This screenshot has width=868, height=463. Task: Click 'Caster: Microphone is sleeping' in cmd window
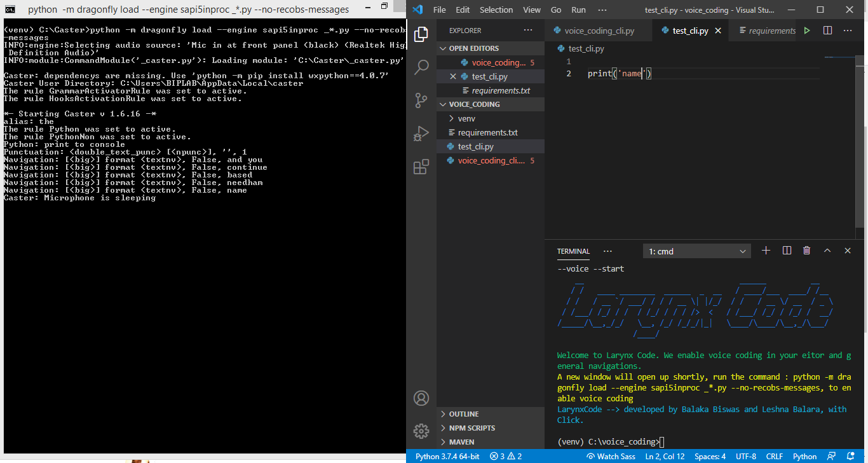click(x=79, y=198)
